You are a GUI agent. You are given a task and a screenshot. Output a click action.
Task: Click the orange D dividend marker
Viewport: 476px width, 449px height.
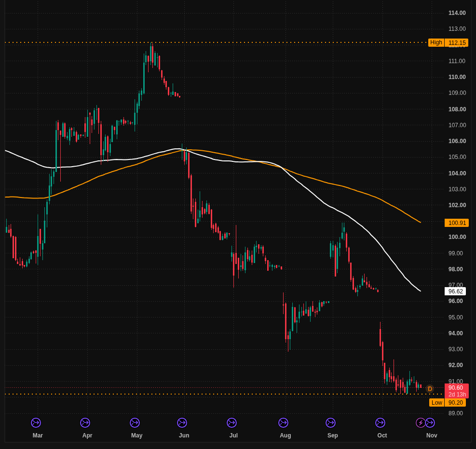pos(430,389)
